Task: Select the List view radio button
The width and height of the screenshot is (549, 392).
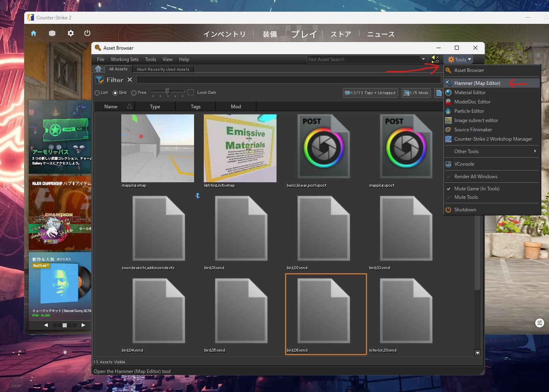Action: click(x=97, y=93)
